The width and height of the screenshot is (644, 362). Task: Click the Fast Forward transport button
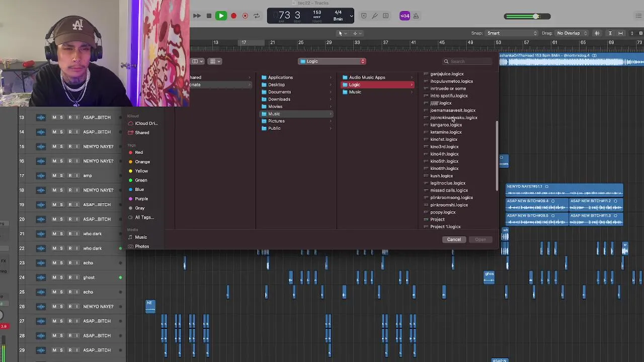coord(197,16)
